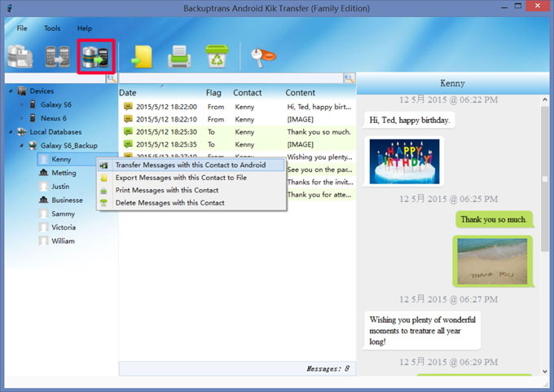Sort by the Contact column header
Viewport: 554px width, 392px height.
248,93
